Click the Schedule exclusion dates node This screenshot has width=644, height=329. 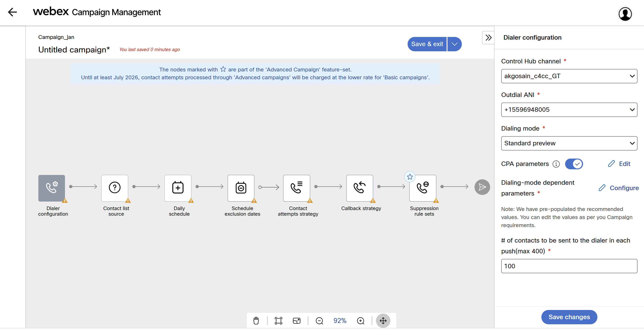click(x=241, y=188)
